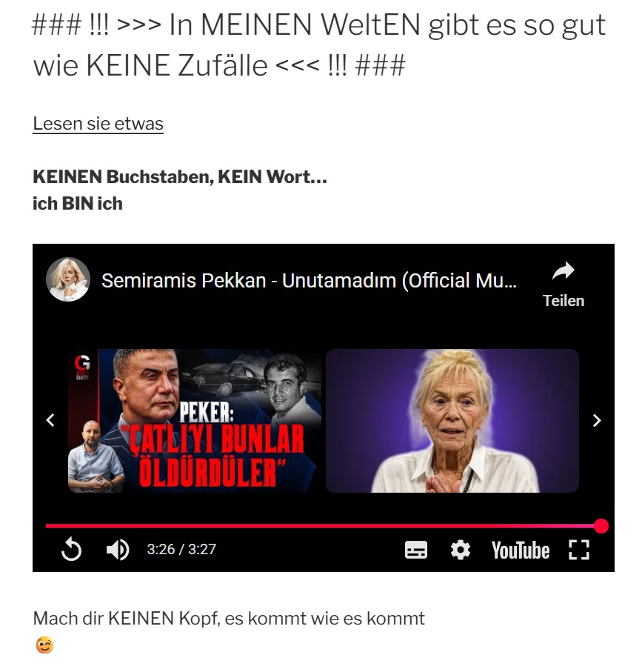Open the suggested video with elderly woman
Viewport: 642px width, 672px height.
[x=452, y=420]
